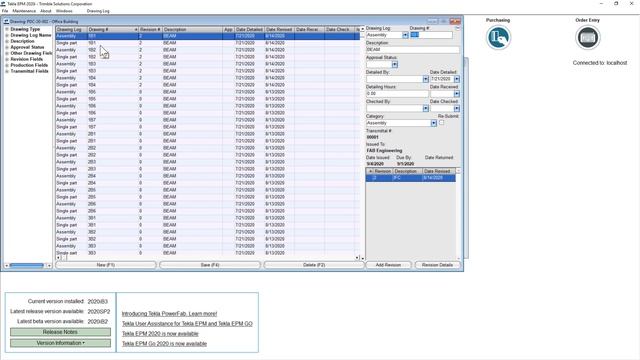Open the Date Detailed date picker
This screenshot has height=360, width=640.
click(x=457, y=79)
